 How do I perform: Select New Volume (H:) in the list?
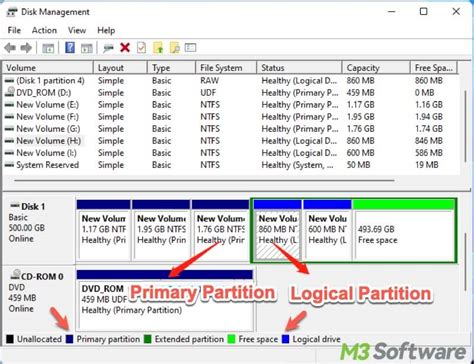click(x=231, y=141)
